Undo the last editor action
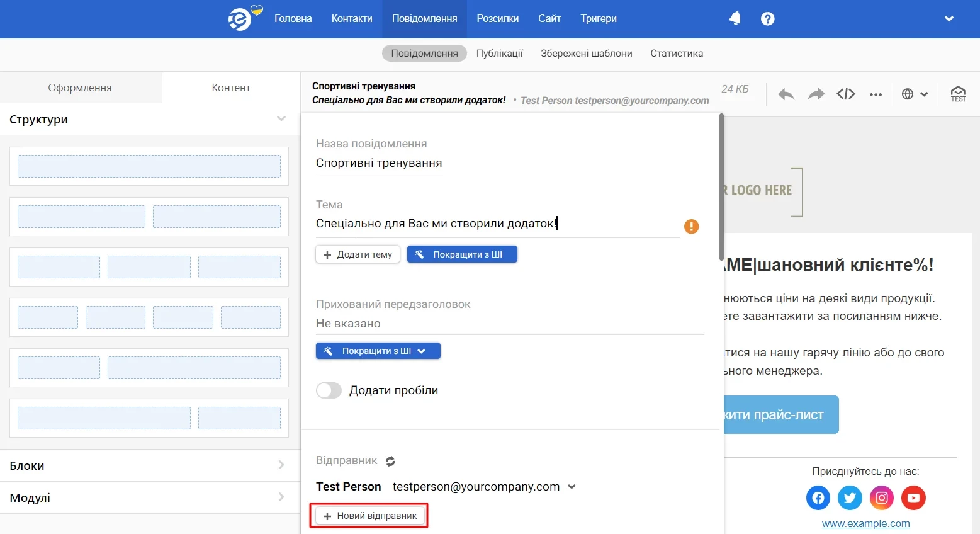Screen dimensions: 980x534 (x=786, y=94)
